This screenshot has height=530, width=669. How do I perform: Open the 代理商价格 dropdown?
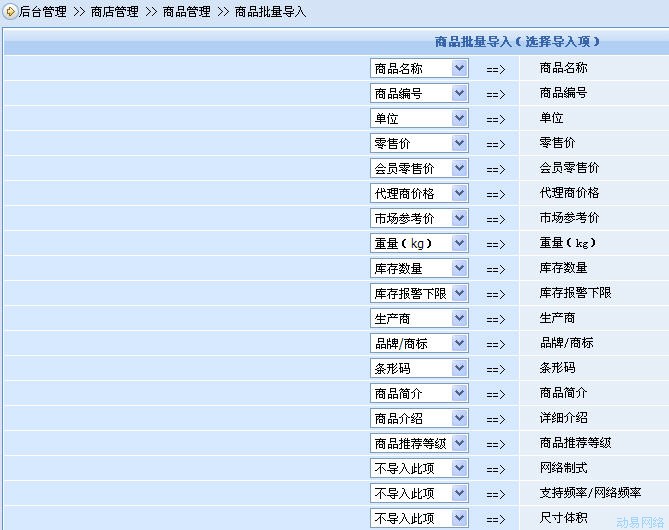[418, 193]
